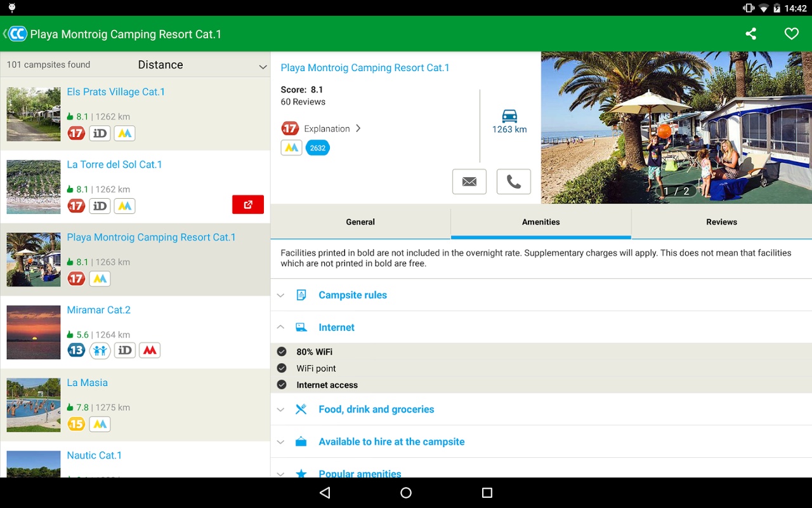Open external link for La Torre del Sol
812x508 pixels.
tap(248, 204)
